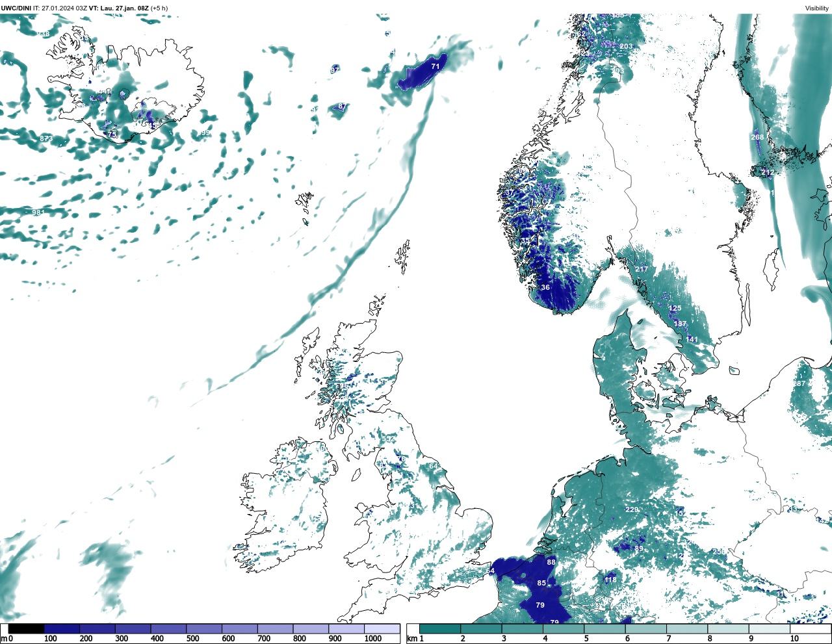Click the '36' value over southern Norway

(545, 287)
